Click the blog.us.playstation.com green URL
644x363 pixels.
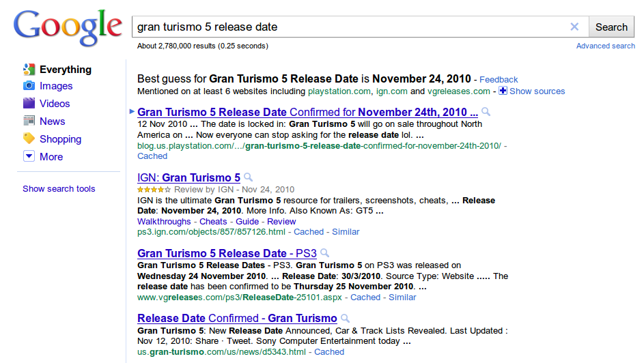[319, 145]
